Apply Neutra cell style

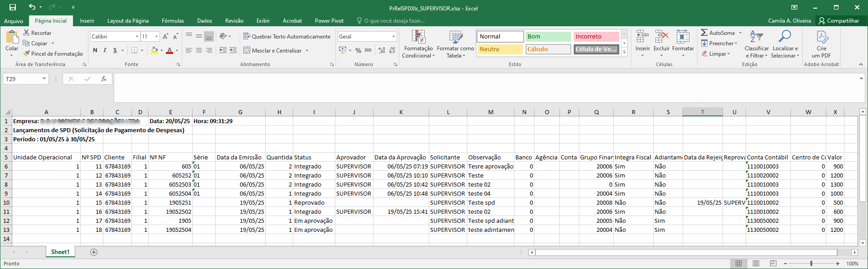tap(500, 49)
